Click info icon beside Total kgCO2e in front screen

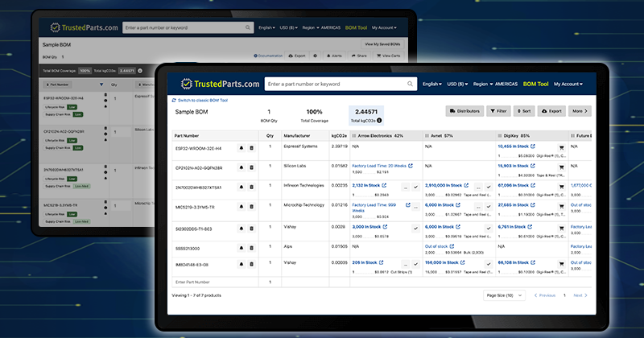[x=379, y=121]
